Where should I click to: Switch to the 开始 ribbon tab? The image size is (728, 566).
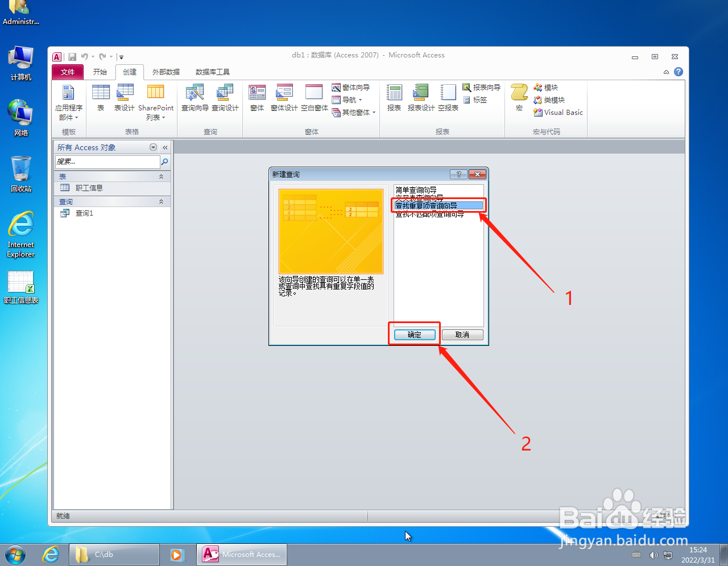click(x=100, y=72)
